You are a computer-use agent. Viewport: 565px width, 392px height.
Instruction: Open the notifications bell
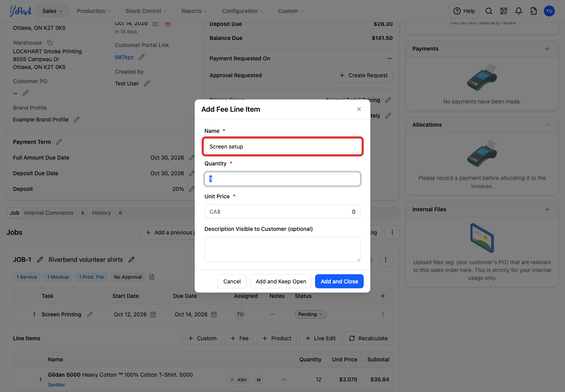point(519,11)
